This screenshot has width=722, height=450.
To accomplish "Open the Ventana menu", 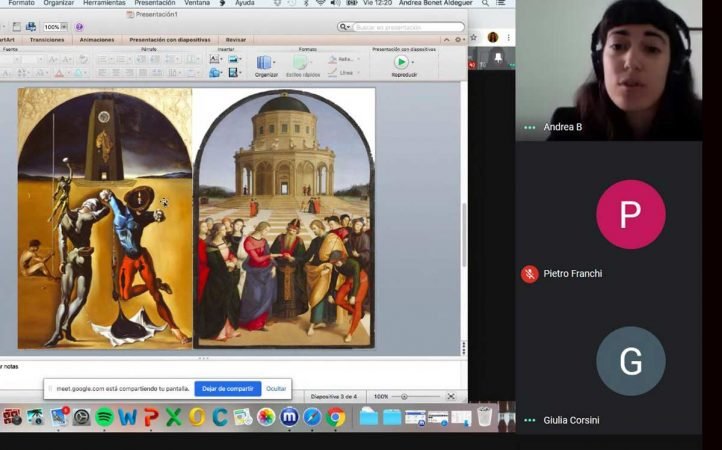I will (x=197, y=3).
